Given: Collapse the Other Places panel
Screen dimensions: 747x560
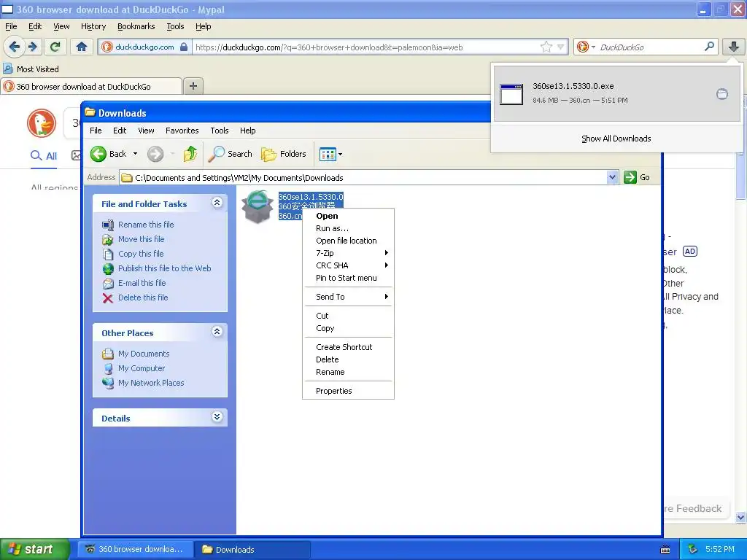Looking at the screenshot, I should tap(217, 332).
